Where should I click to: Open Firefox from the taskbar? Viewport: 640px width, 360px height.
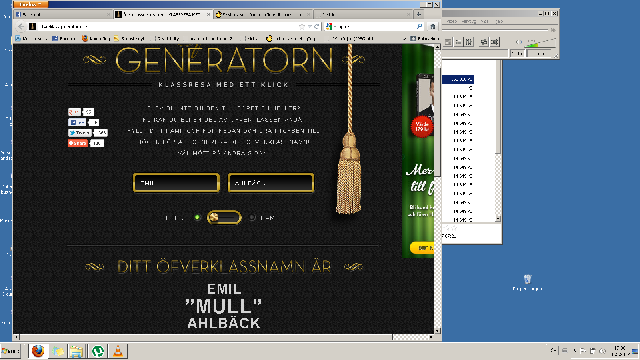coord(38,351)
